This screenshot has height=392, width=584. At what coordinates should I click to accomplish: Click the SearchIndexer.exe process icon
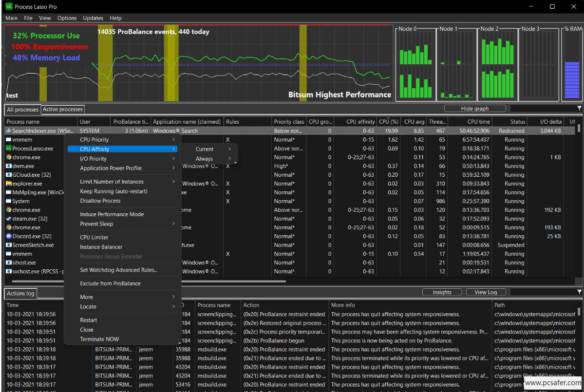8,131
